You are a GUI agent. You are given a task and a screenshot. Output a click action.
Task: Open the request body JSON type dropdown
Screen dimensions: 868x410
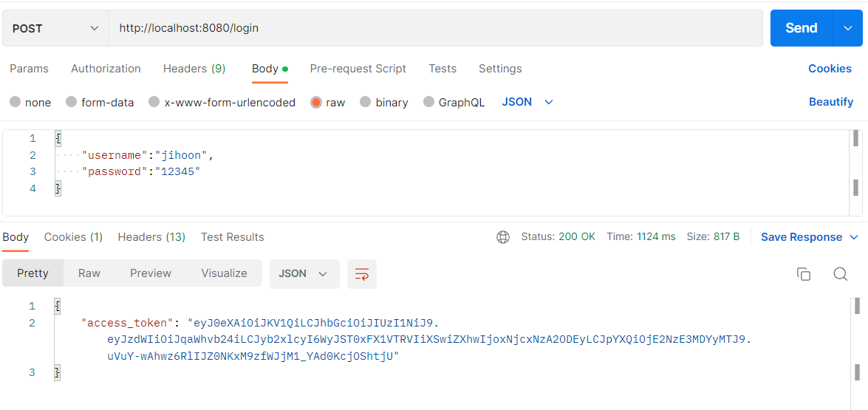tap(527, 102)
